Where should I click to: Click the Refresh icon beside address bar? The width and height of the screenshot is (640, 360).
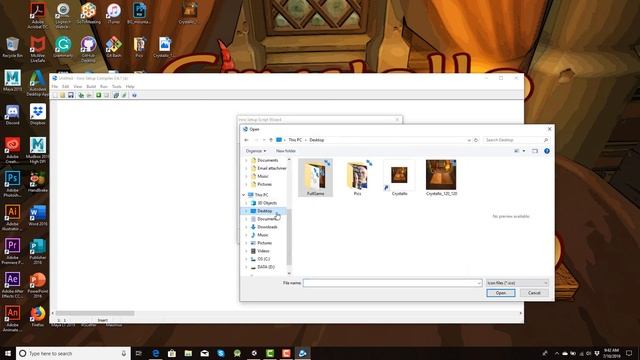pyautogui.click(x=476, y=140)
